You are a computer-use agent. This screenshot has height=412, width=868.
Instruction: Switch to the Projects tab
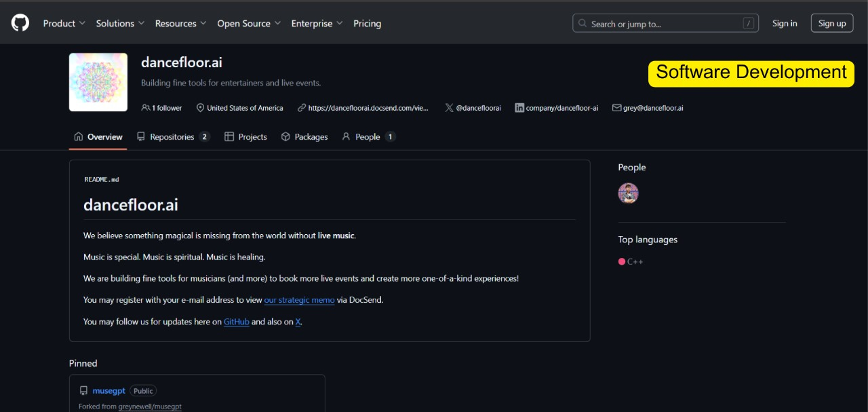(245, 136)
